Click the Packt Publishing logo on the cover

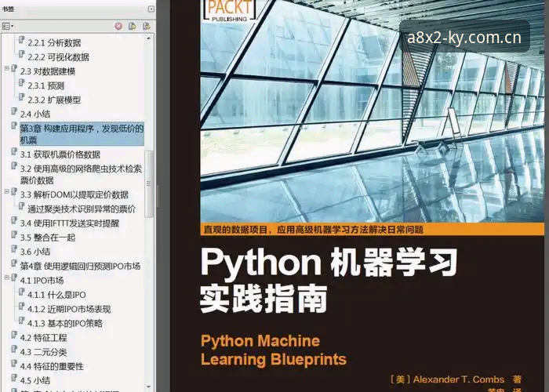pos(229,12)
